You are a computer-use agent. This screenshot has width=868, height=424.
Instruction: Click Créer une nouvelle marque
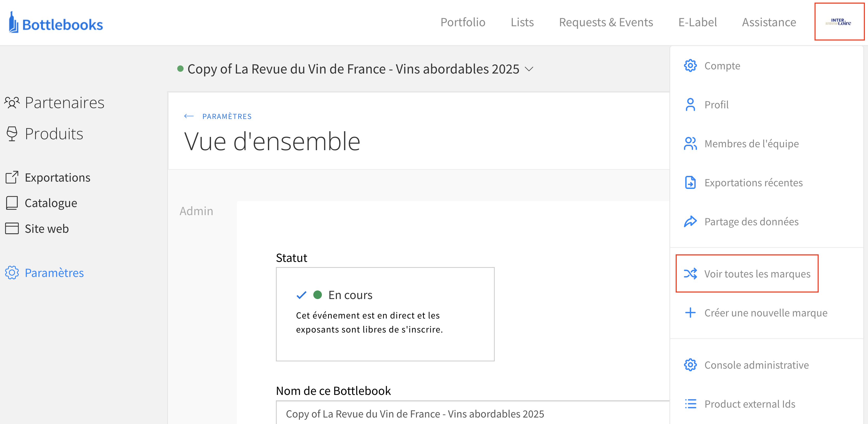[765, 313]
